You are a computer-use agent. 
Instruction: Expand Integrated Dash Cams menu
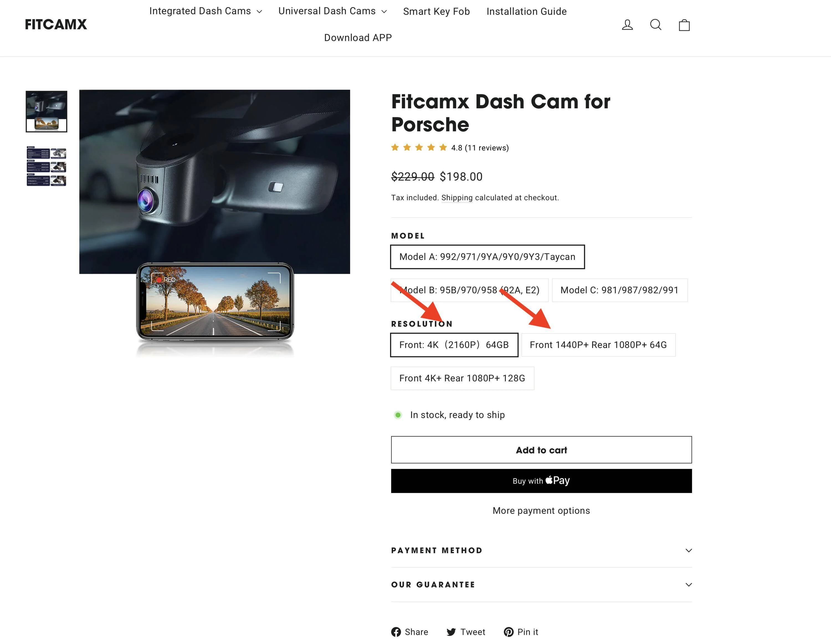(206, 11)
